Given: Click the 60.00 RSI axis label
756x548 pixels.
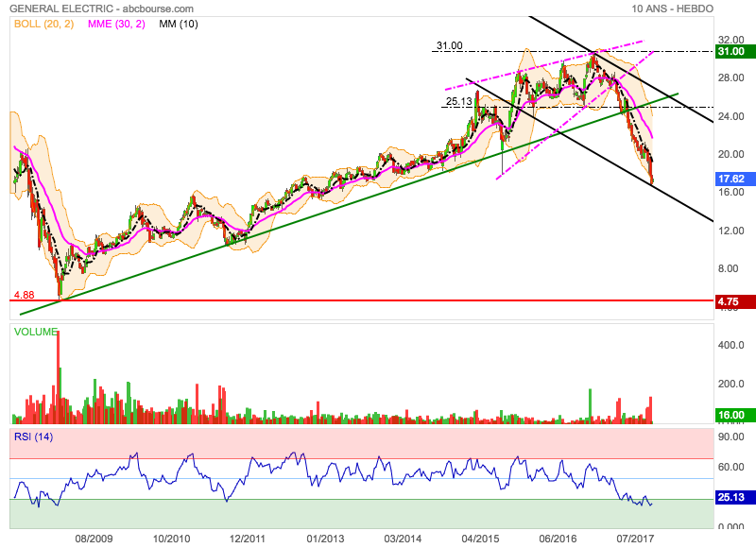Looking at the screenshot, I should point(730,467).
